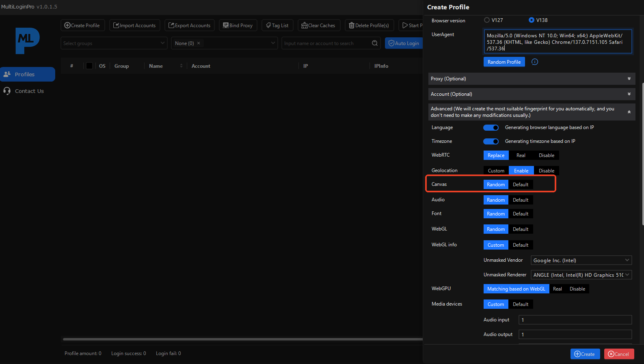Open the Select groups dropdown

pos(114,43)
